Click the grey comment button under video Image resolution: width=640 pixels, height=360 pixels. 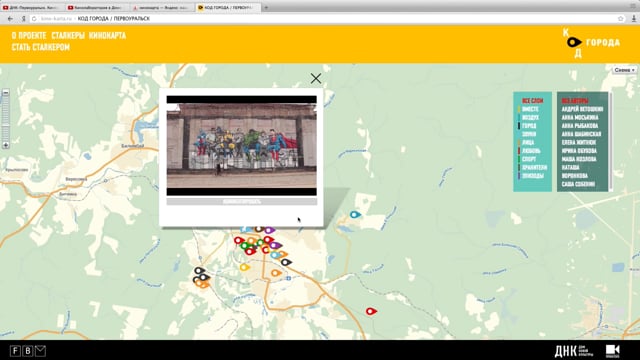point(242,202)
